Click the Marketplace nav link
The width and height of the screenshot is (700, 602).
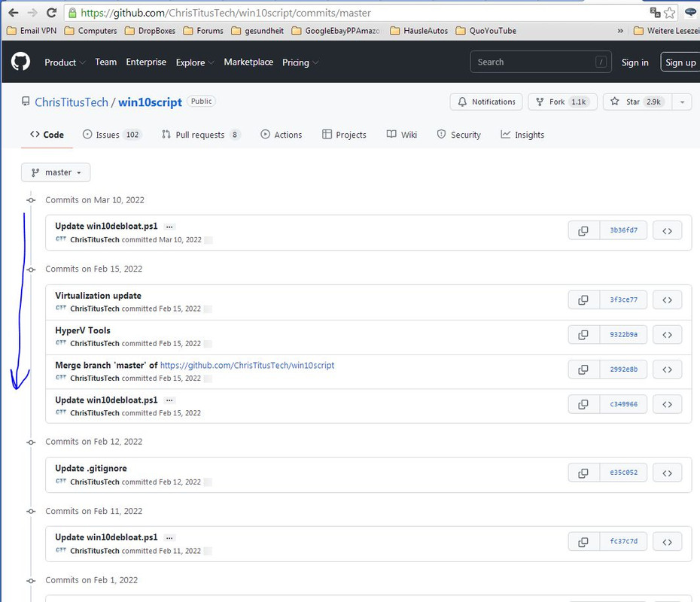248,62
